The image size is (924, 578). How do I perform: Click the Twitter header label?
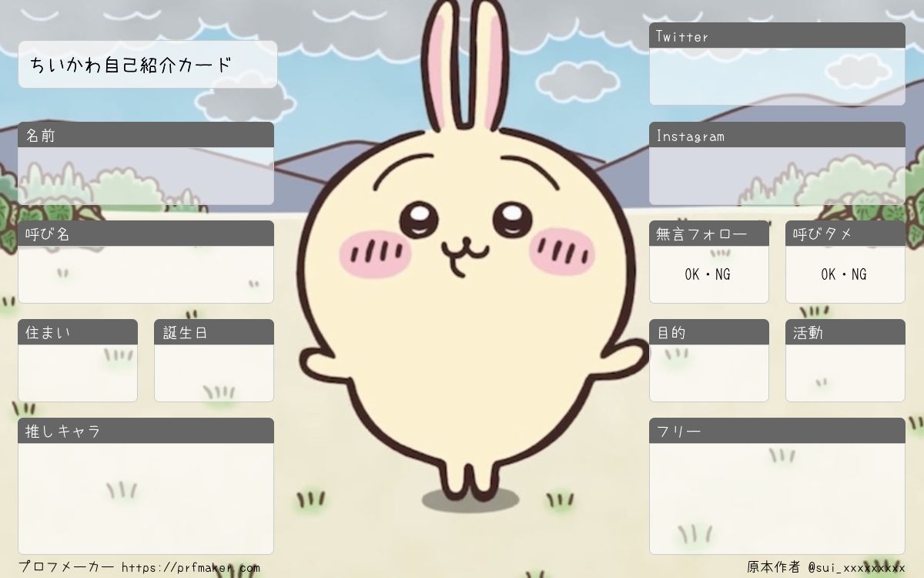pos(777,35)
